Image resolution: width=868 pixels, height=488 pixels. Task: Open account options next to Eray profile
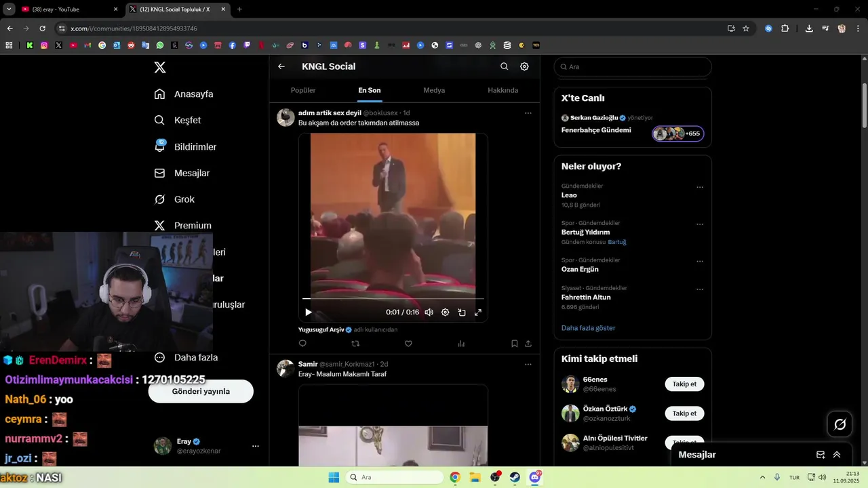pyautogui.click(x=256, y=446)
